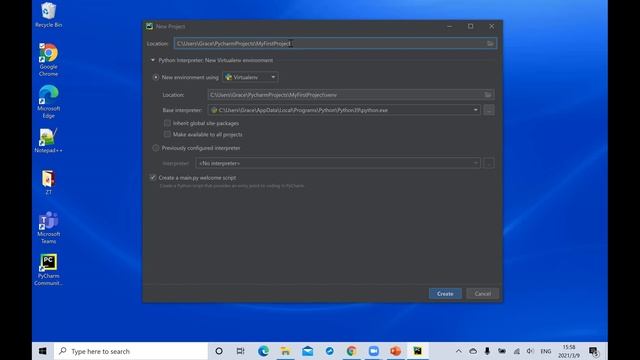Screen dimensions: 640x360
Task: Maximize the New Project window
Action: point(471,26)
